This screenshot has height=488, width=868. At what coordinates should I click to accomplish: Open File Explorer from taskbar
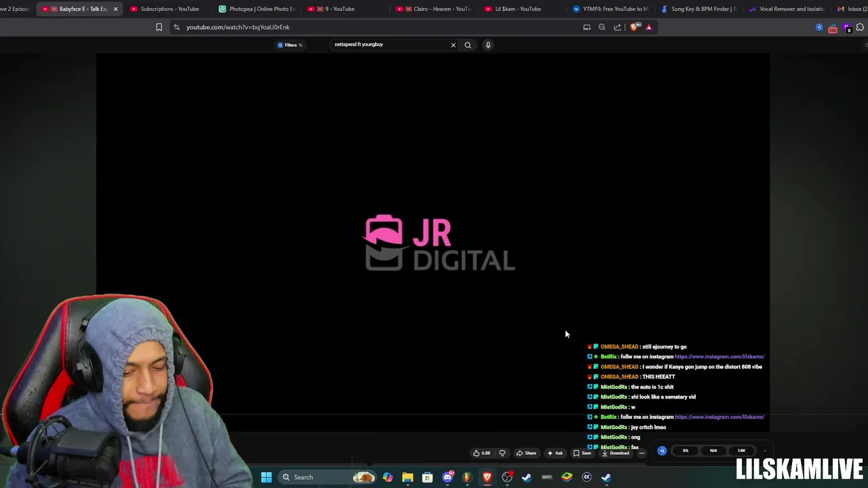[x=408, y=477]
